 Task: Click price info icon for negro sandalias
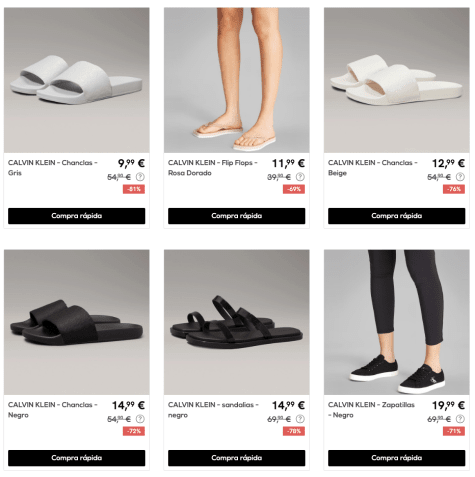pos(300,419)
